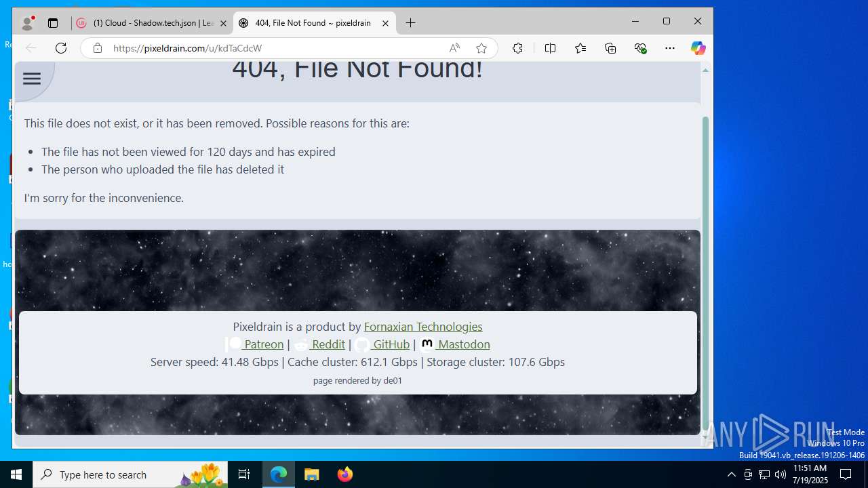868x488 pixels.
Task: Open the Windows Start menu
Action: (x=16, y=474)
